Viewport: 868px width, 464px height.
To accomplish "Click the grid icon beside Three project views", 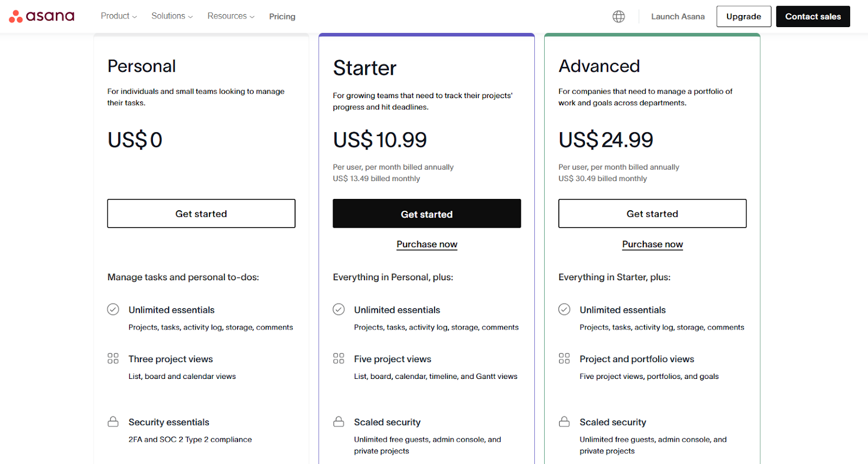I will pos(113,358).
